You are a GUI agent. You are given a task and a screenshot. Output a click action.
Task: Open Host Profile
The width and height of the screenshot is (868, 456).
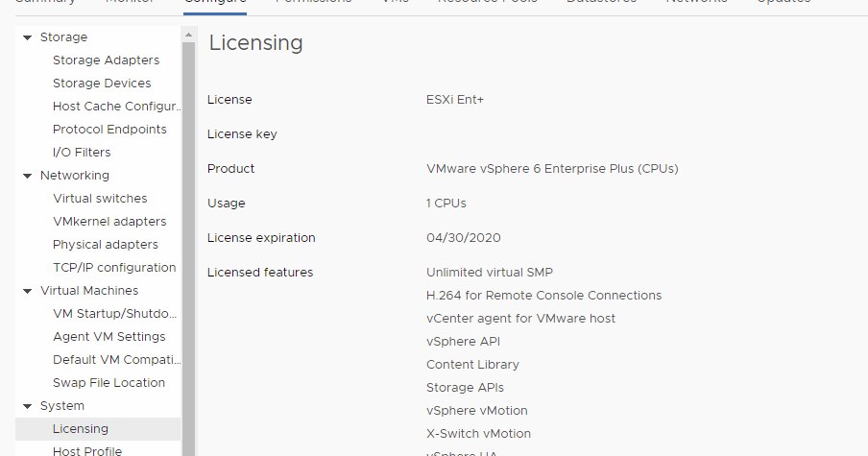point(87,451)
